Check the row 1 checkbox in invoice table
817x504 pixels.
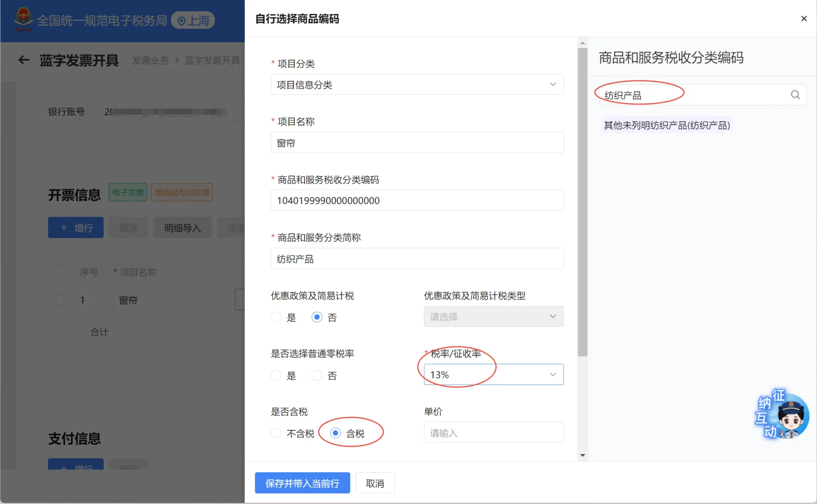tap(61, 300)
